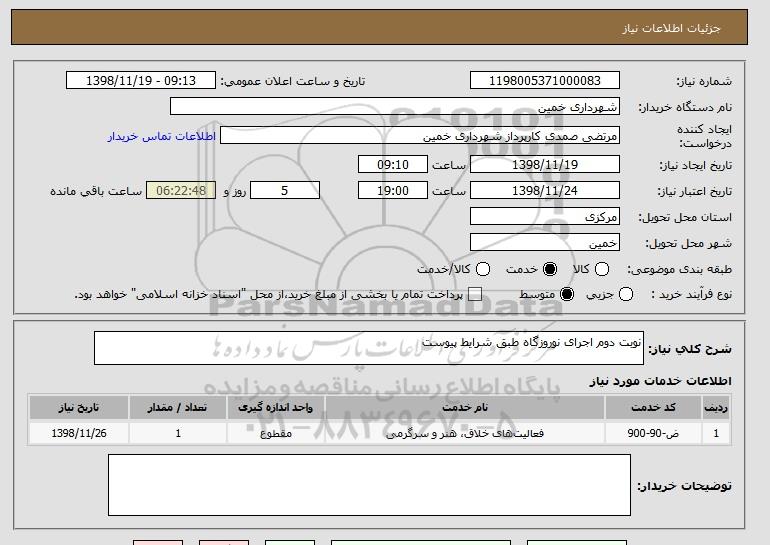The image size is (770, 545).
Task: Click the unit cell مقطوع
Action: point(275,434)
